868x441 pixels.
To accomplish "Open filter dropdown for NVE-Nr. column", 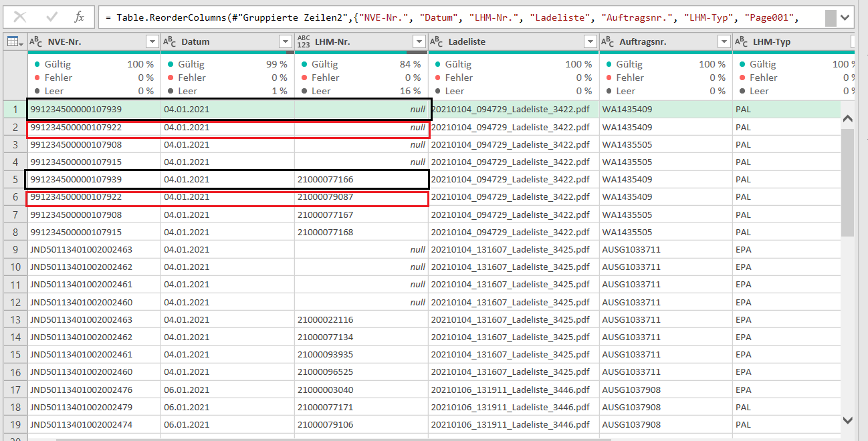I will click(x=152, y=42).
